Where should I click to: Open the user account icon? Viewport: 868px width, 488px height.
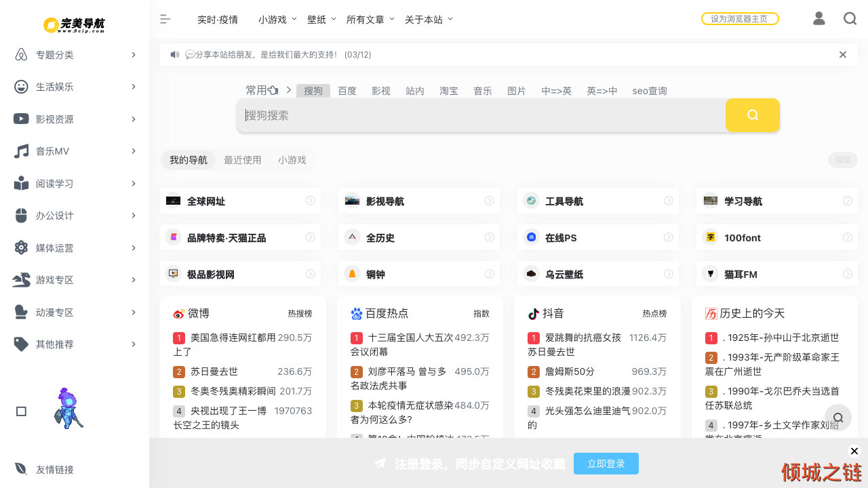818,18
